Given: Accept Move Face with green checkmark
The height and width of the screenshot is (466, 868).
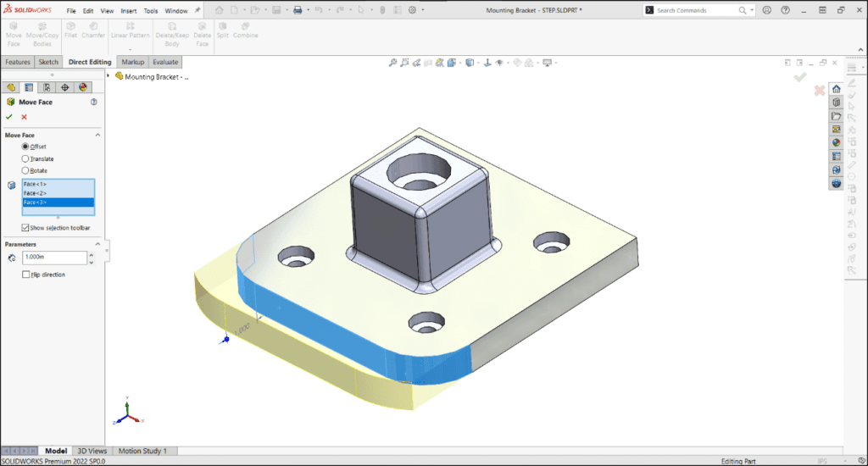Looking at the screenshot, I should click(8, 117).
